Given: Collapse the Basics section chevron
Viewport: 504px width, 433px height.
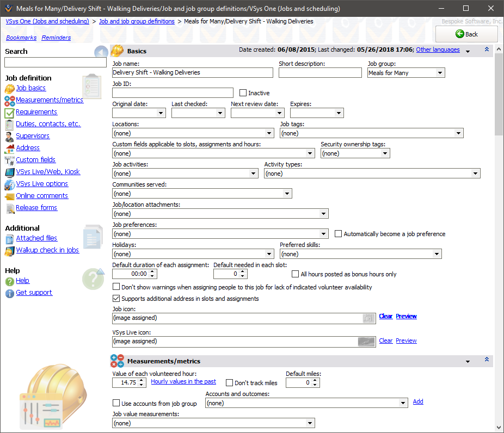Looking at the screenshot, I should [x=487, y=49].
